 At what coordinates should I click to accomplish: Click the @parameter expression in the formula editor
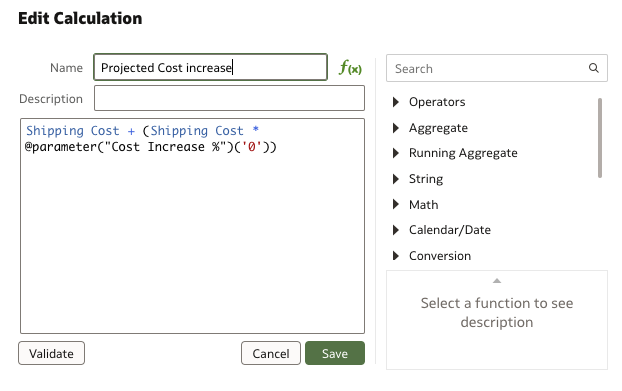tap(151, 147)
